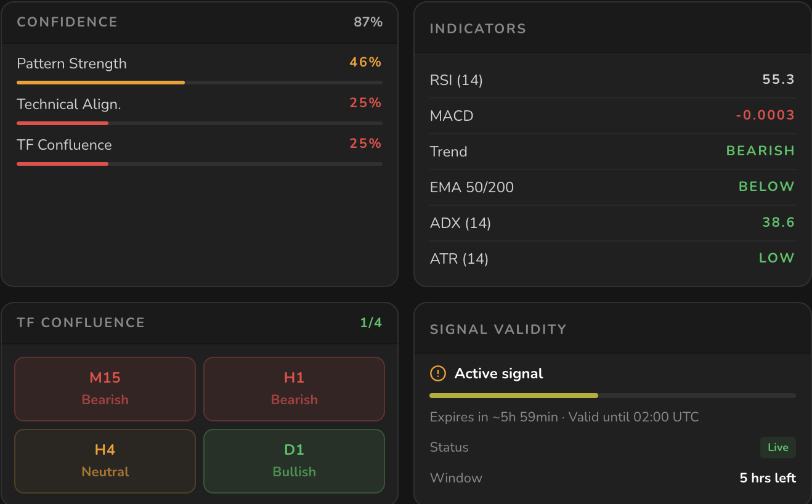812x504 pixels.
Task: Click the BEARISH trend value
Action: tap(760, 151)
